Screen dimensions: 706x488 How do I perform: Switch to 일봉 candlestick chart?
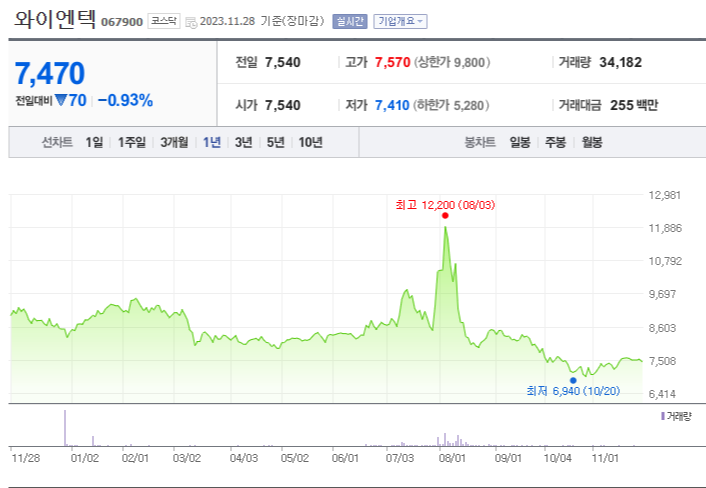click(520, 142)
